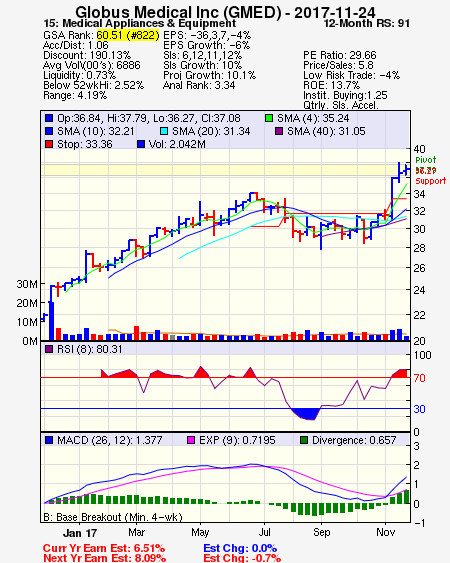Click the Stop: 33.36 legend text
Image resolution: width=450 pixels, height=563 pixels.
click(85, 144)
